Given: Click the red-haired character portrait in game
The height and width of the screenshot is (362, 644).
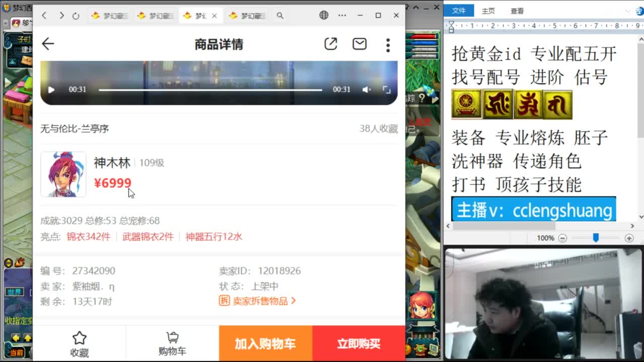Looking at the screenshot, I should [422, 306].
